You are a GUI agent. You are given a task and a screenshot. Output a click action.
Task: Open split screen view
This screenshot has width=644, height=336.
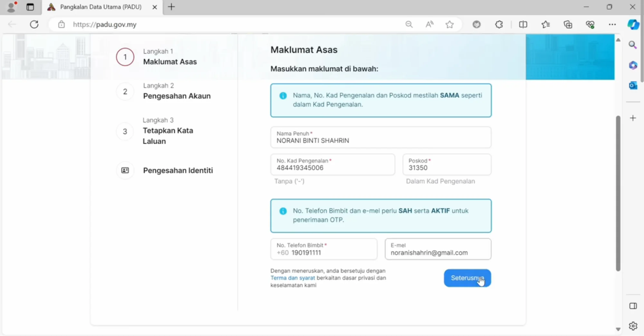[523, 24]
